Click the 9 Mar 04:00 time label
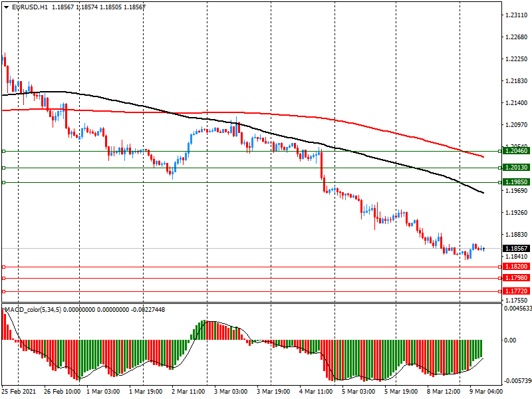This screenshot has height=399, width=532. (x=486, y=391)
